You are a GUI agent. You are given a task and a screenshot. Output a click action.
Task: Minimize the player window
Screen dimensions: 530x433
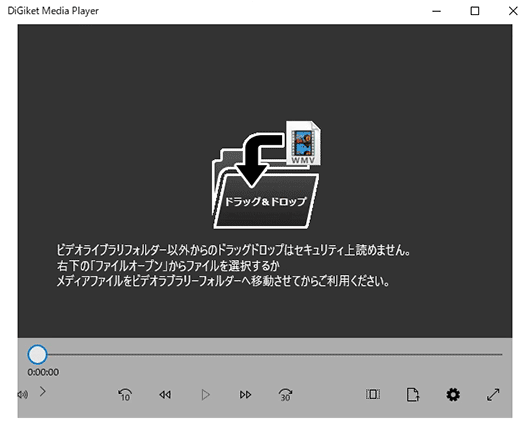click(x=437, y=11)
